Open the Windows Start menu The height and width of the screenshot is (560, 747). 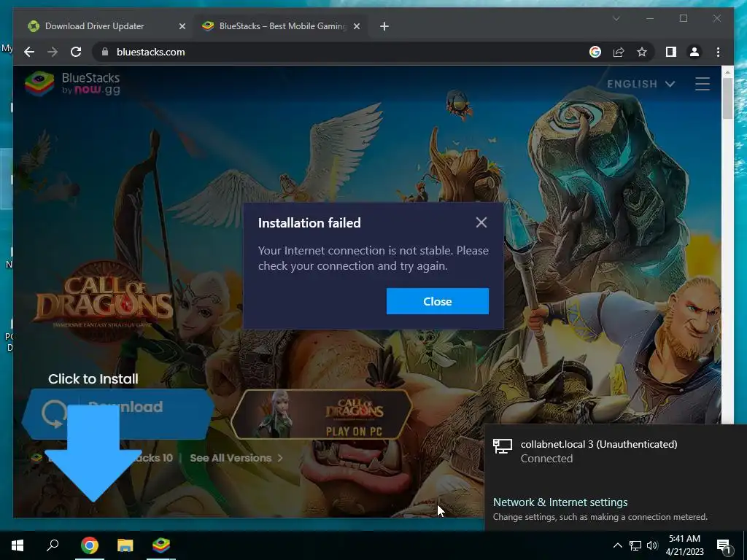pyautogui.click(x=18, y=545)
